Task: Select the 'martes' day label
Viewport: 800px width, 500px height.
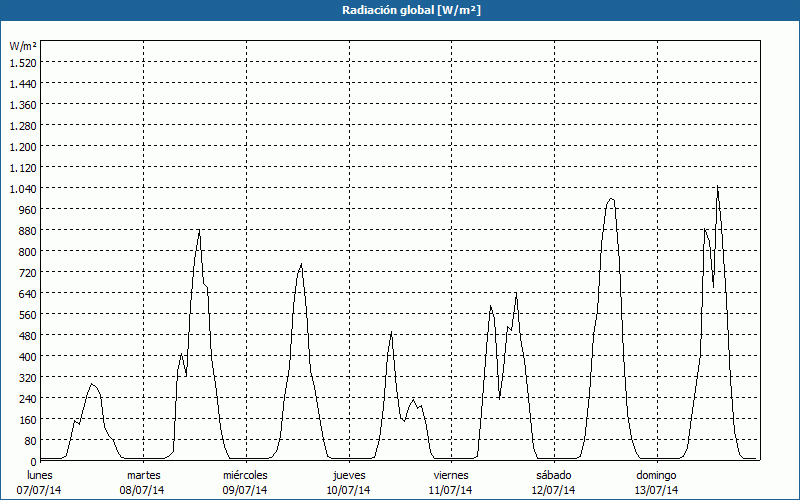Action: (144, 475)
